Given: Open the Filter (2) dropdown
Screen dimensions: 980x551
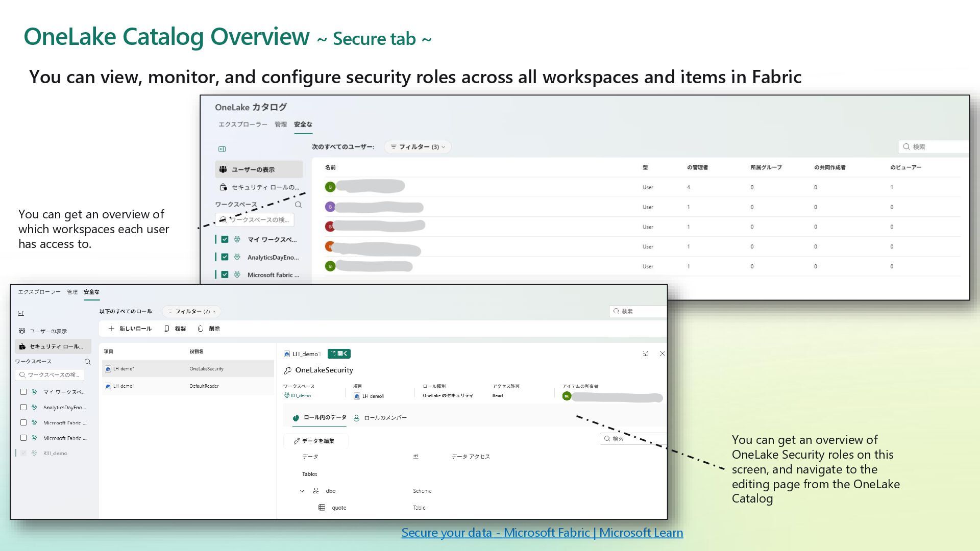Looking at the screenshot, I should tap(192, 311).
